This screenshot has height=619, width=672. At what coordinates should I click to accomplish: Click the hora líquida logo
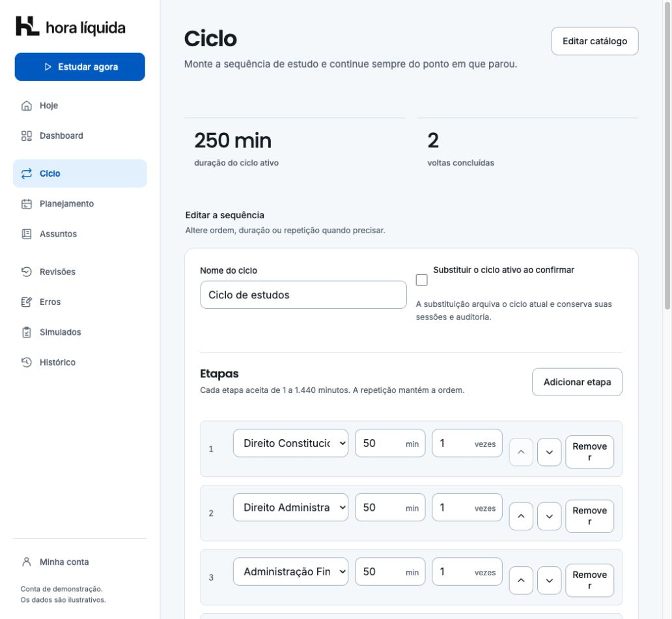click(71, 27)
